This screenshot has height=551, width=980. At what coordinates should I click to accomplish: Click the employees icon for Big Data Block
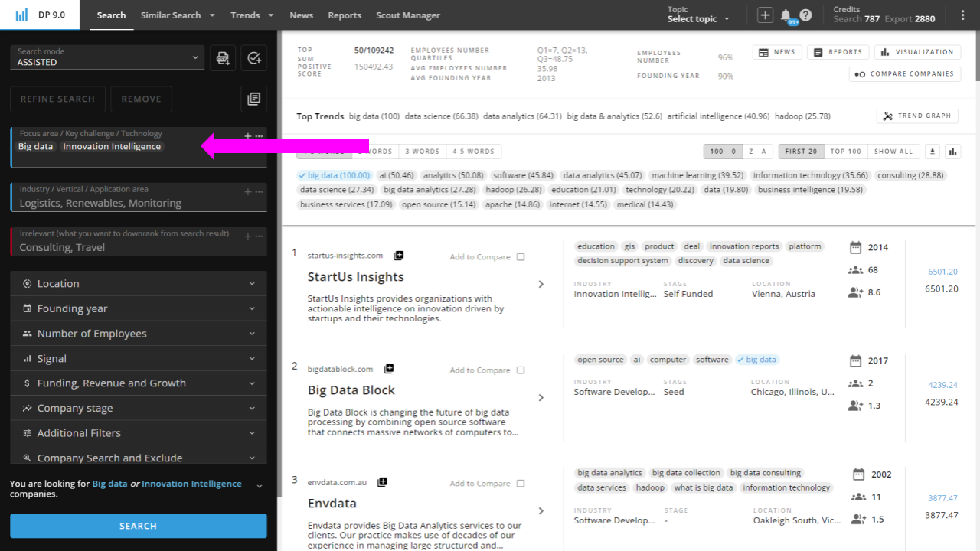click(856, 383)
